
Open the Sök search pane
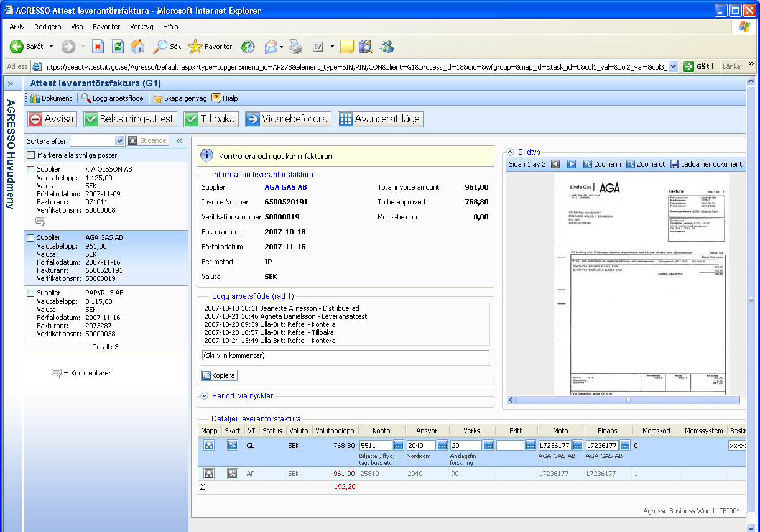click(167, 47)
